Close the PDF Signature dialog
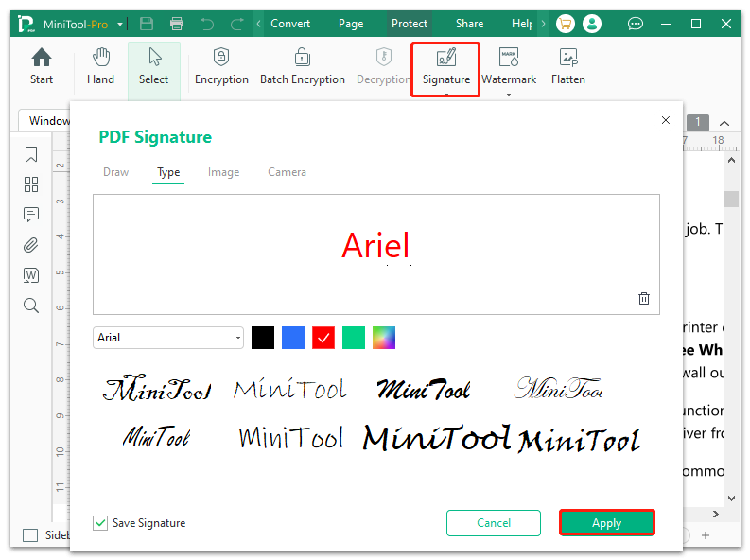750x560 pixels. (x=665, y=120)
